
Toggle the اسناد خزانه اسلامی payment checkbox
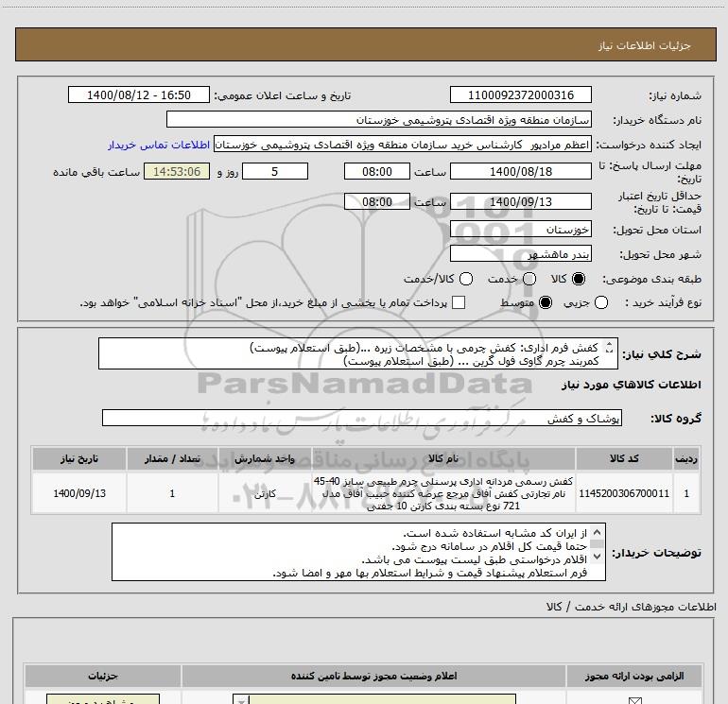click(459, 302)
